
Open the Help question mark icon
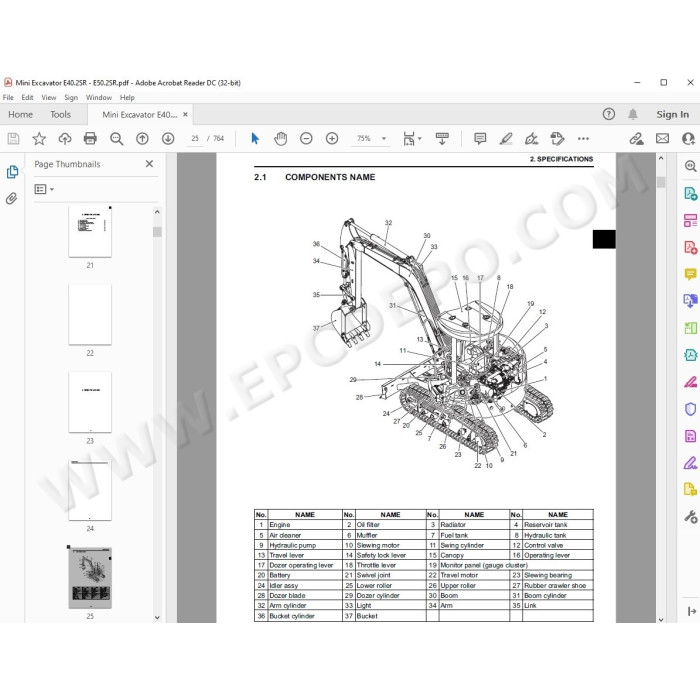(x=608, y=114)
